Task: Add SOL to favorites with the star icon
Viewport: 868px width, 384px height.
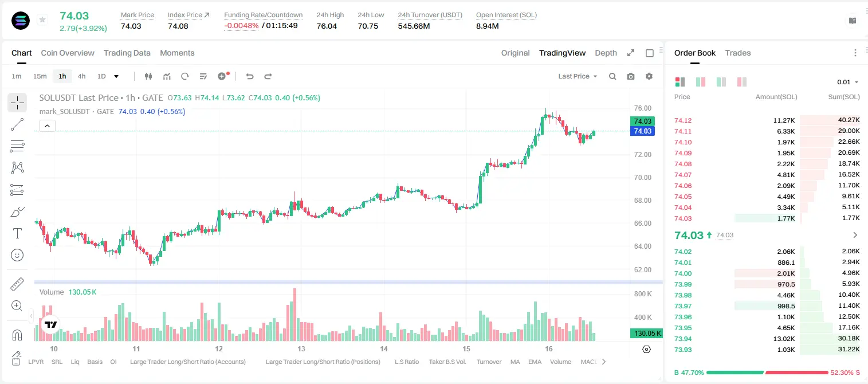Action: [x=42, y=20]
